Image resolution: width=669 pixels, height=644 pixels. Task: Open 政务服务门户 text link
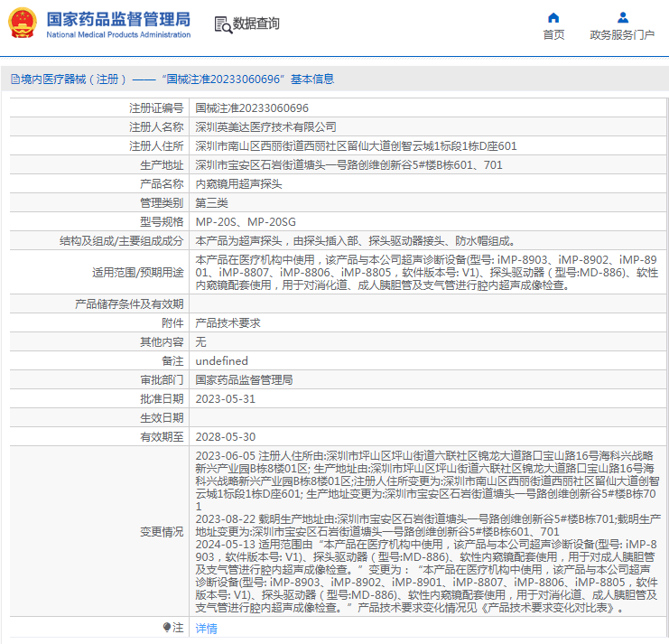point(622,35)
